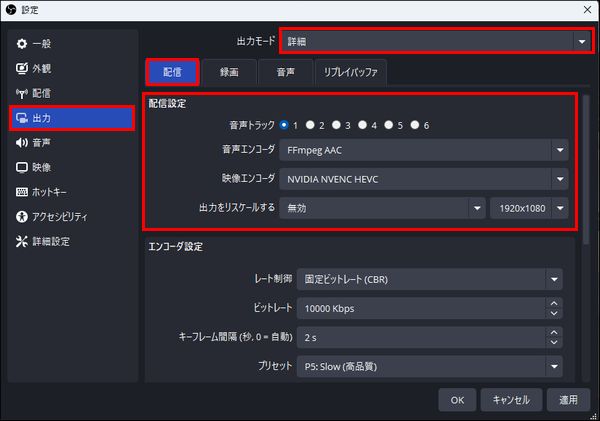Click the 配信 antenna icon in sidebar
600x421 pixels.
tap(22, 93)
